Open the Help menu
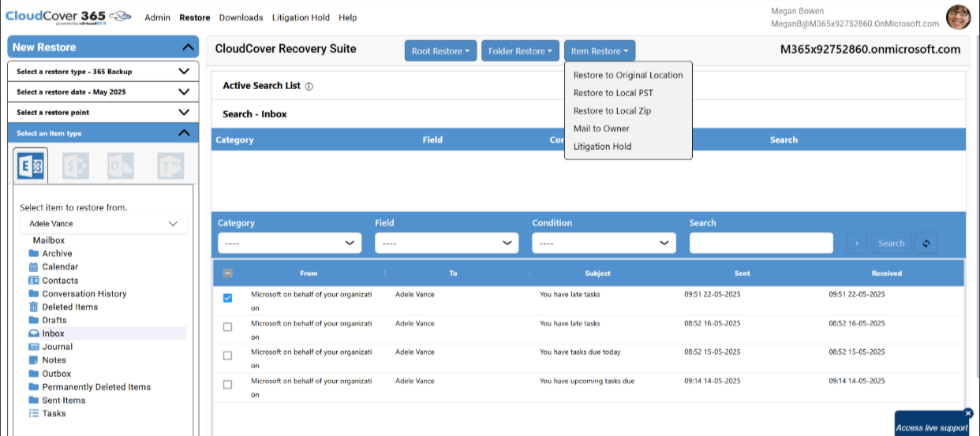 point(348,17)
